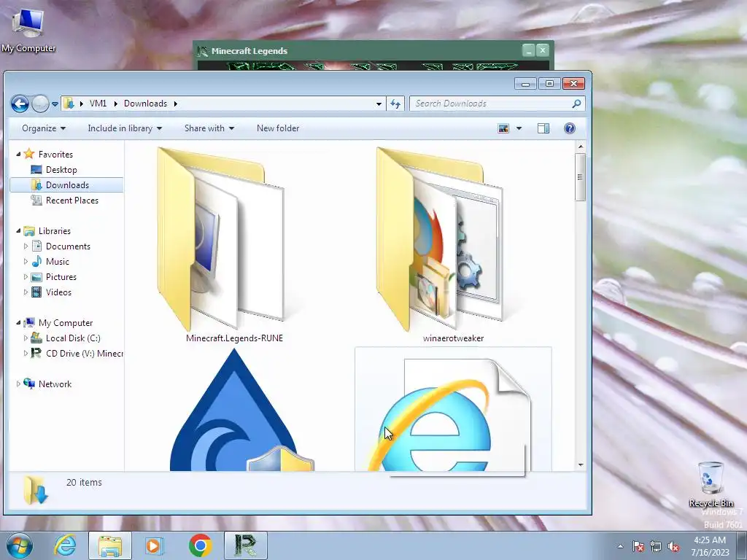Open the Organize menu
Viewport: 747px width, 560px height.
coord(43,128)
